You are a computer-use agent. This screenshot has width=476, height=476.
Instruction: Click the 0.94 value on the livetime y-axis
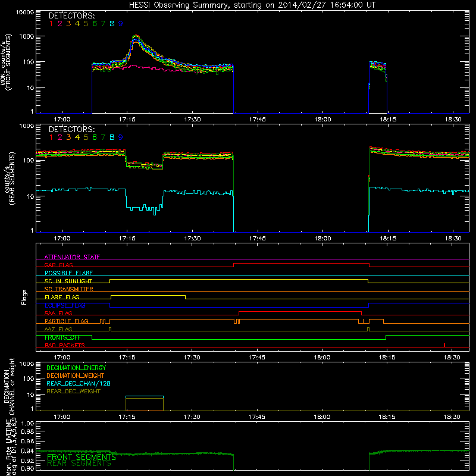27,451
